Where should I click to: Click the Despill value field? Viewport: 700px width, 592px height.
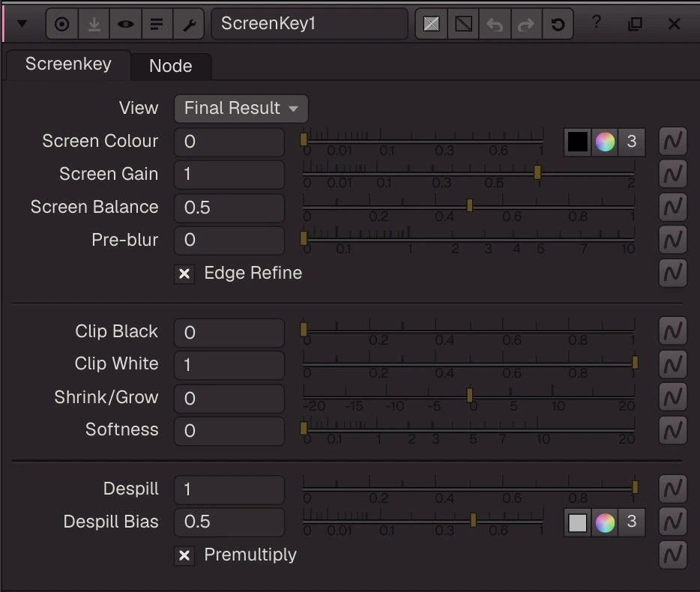(x=229, y=490)
